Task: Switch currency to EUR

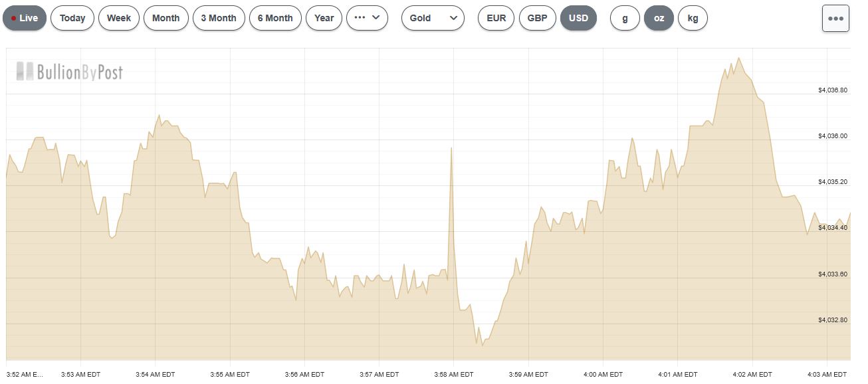Action: [496, 18]
